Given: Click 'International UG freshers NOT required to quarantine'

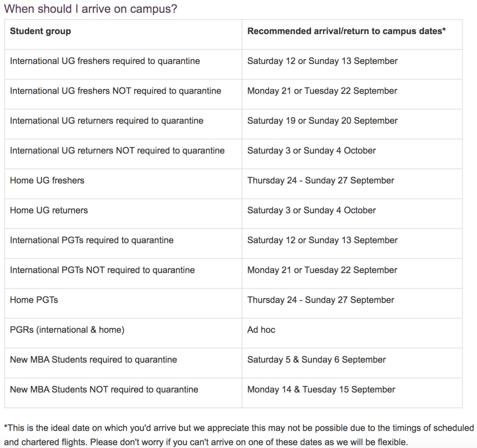Looking at the screenshot, I should (x=115, y=91).
